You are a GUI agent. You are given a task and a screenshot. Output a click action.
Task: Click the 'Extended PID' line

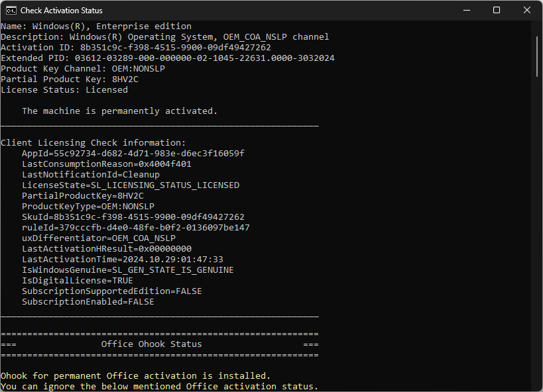[168, 58]
